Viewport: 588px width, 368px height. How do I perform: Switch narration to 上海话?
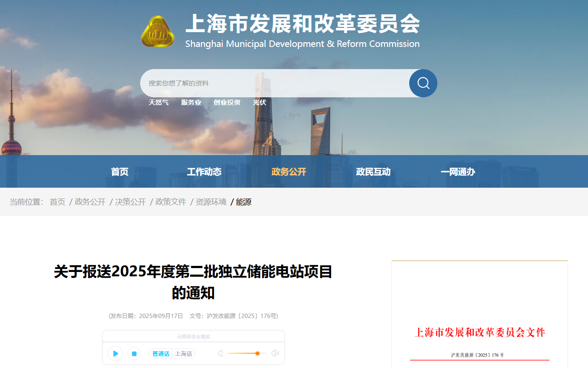pos(184,354)
